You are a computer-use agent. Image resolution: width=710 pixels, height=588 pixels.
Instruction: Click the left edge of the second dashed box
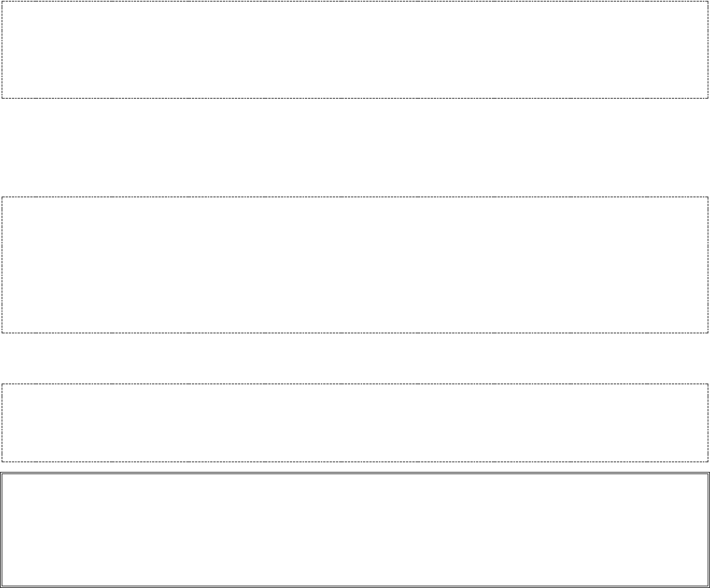[2, 264]
